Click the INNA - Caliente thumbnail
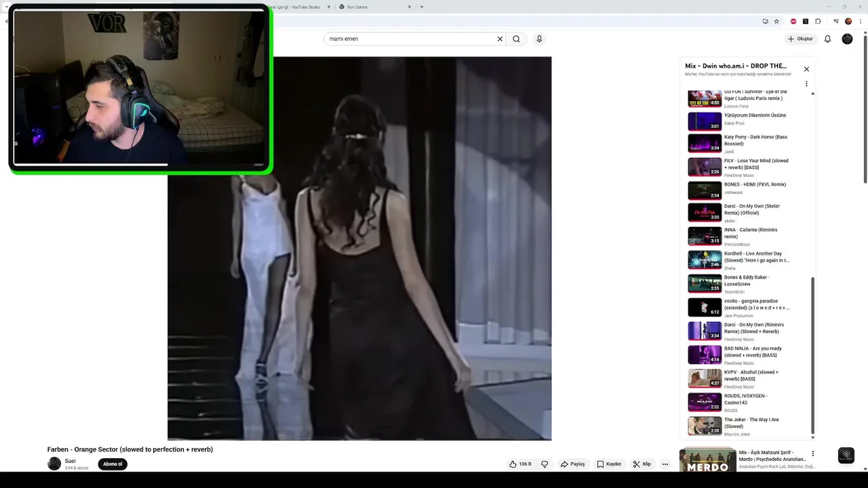Image resolution: width=868 pixels, height=488 pixels. click(705, 236)
